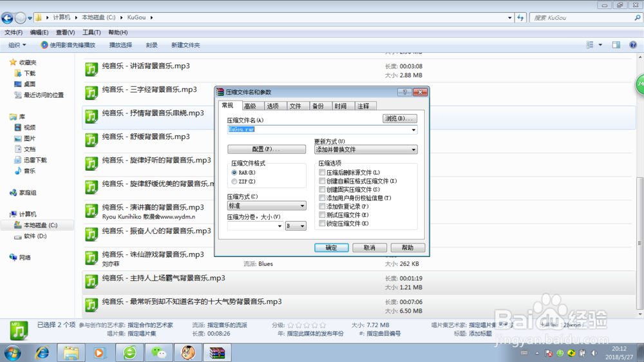Click the help question mark in the archive dialog title bar
The image size is (644, 362).
coord(404,92)
